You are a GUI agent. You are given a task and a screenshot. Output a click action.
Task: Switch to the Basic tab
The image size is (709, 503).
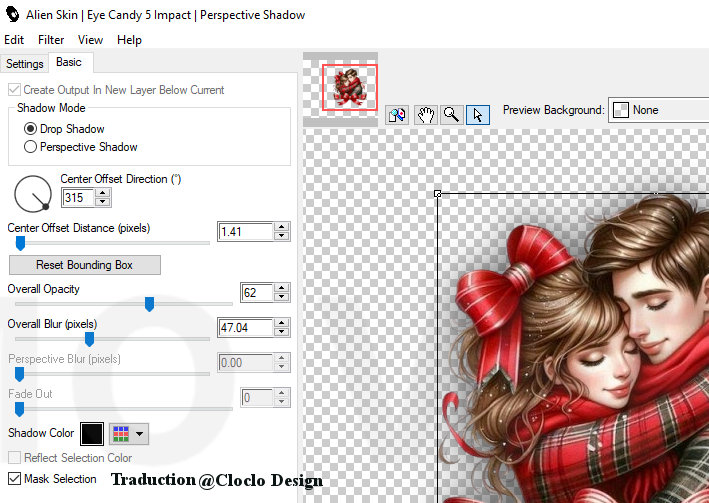[x=69, y=62]
